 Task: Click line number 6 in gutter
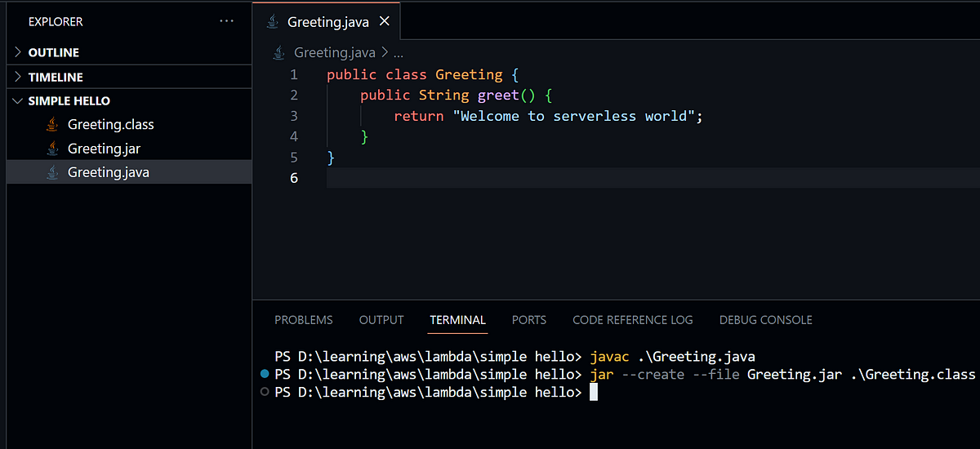pyautogui.click(x=294, y=177)
